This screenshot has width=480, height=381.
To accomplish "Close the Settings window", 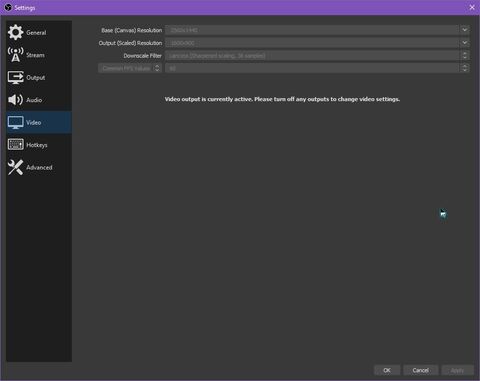I will (x=472, y=7).
